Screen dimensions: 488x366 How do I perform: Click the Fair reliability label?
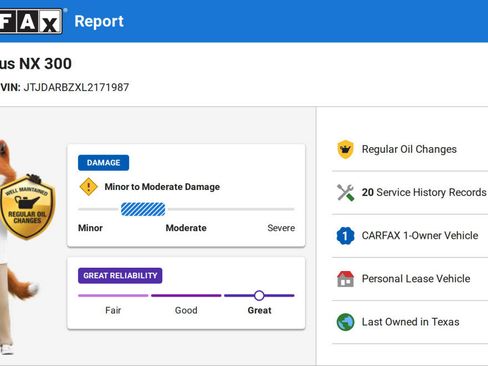coord(113,310)
